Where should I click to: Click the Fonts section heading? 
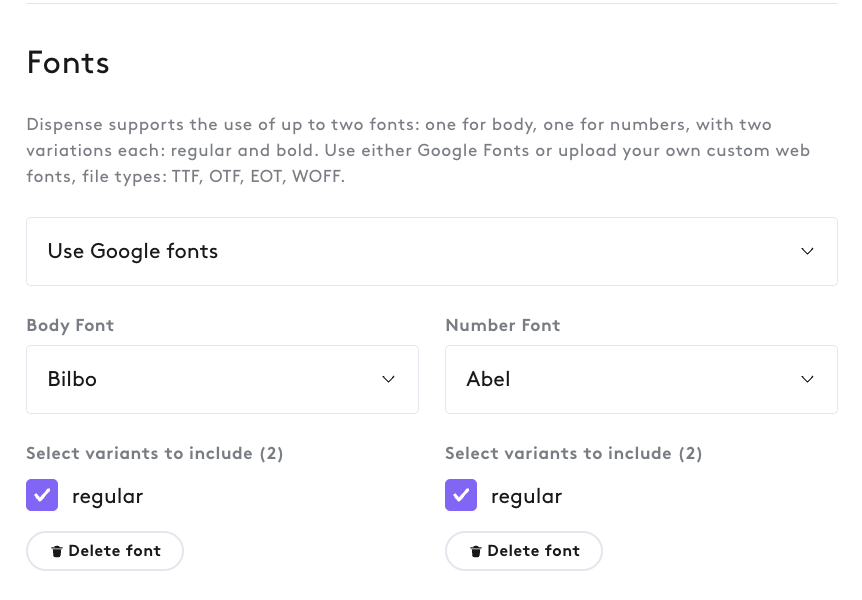click(x=68, y=63)
